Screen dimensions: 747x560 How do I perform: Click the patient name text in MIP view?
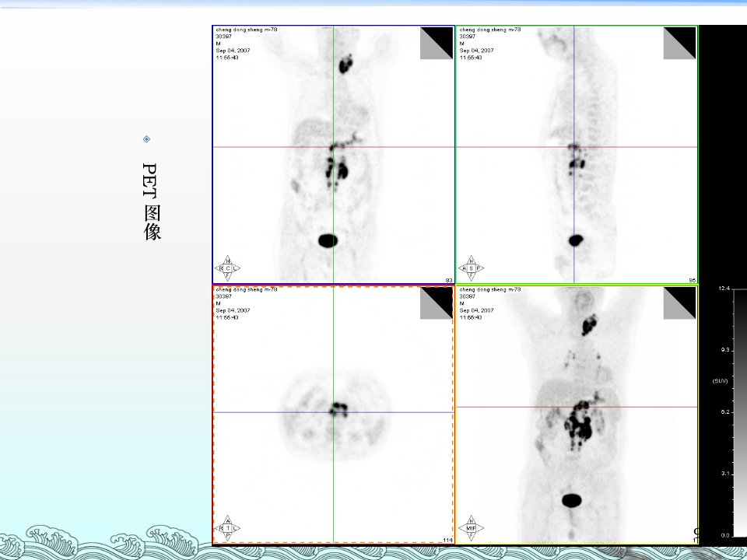point(489,289)
